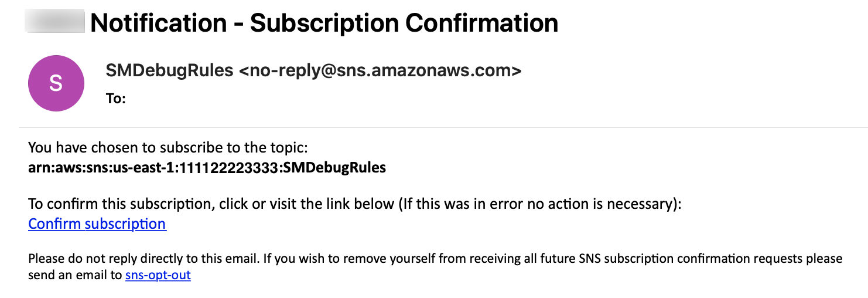
Task: Click the no-reply@sns.amazonaws.com sender address
Action: [380, 71]
